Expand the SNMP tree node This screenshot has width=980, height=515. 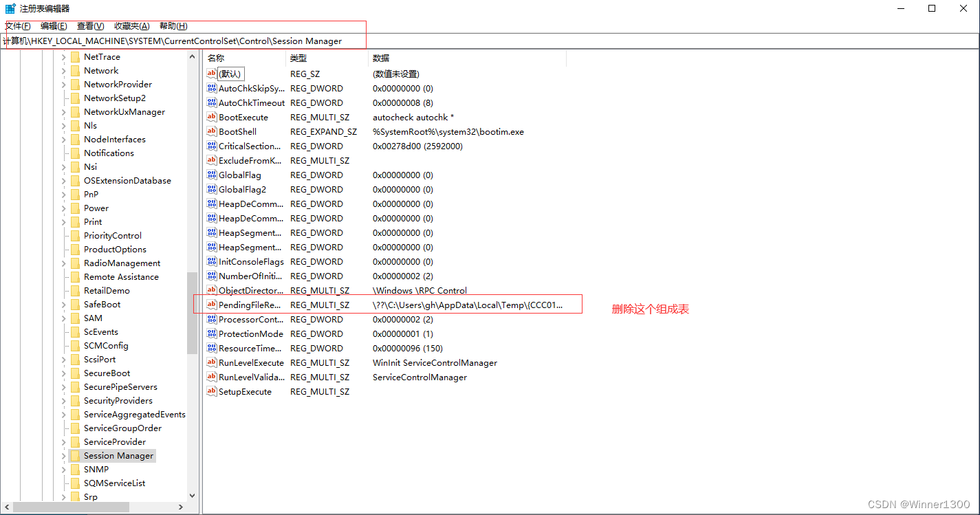(64, 470)
